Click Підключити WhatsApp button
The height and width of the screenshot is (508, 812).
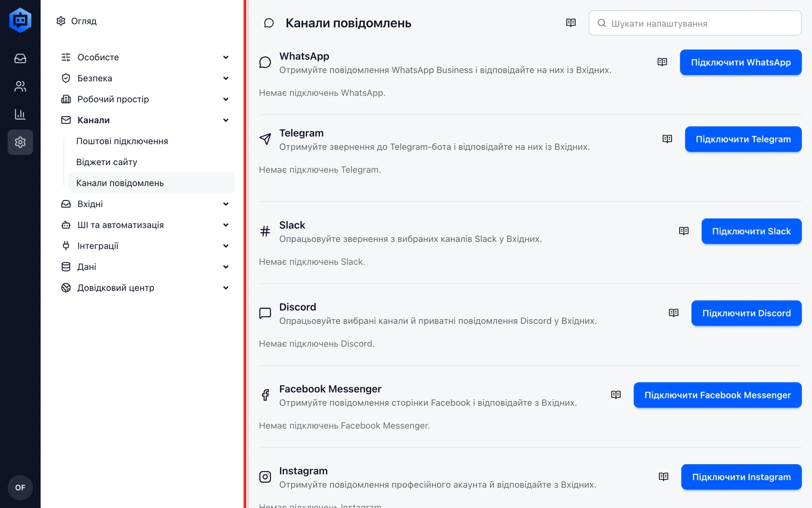pos(741,62)
